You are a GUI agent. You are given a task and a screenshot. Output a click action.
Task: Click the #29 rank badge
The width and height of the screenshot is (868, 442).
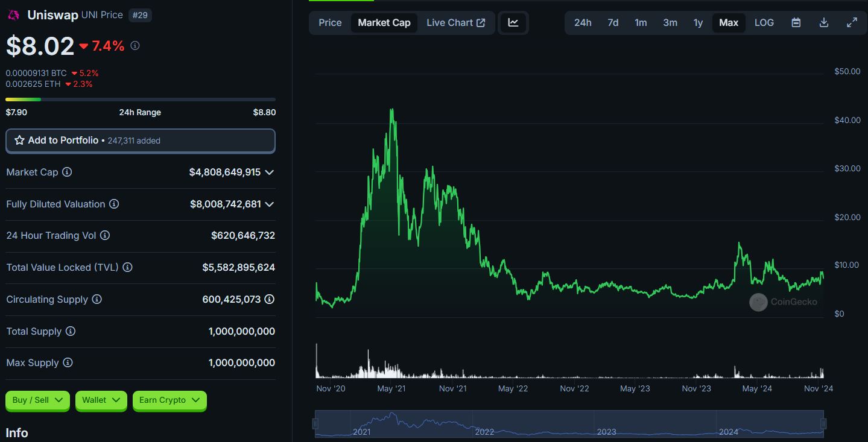point(139,14)
